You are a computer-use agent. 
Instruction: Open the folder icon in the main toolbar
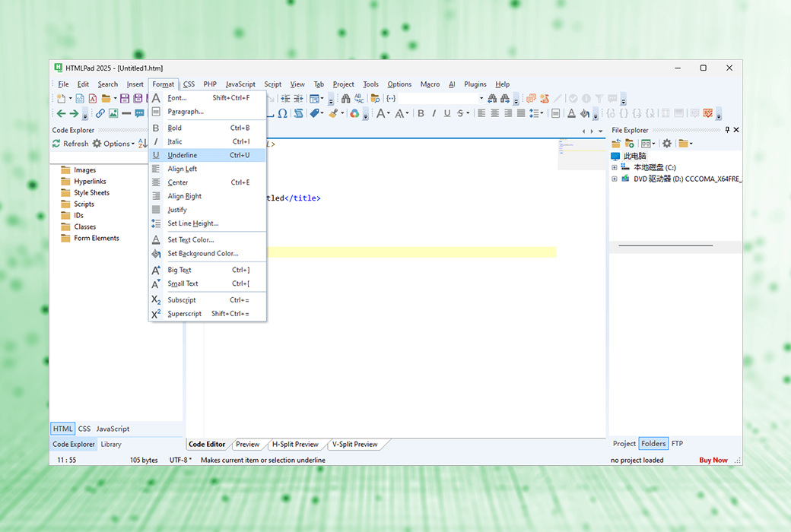tap(106, 98)
